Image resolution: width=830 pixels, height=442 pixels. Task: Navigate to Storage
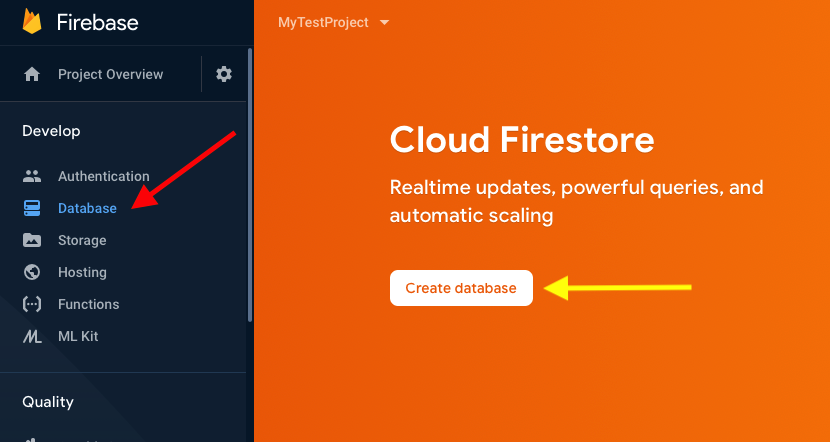click(x=82, y=240)
